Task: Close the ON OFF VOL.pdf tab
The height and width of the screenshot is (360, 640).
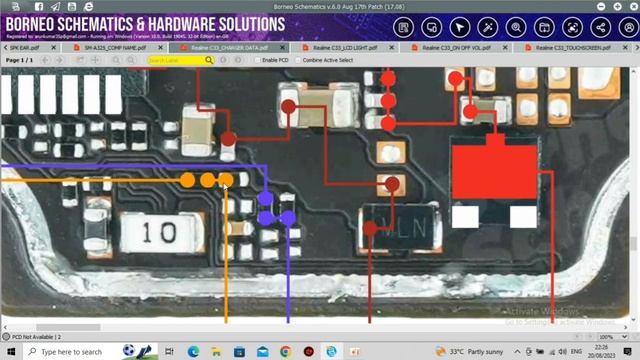Action: 505,48
